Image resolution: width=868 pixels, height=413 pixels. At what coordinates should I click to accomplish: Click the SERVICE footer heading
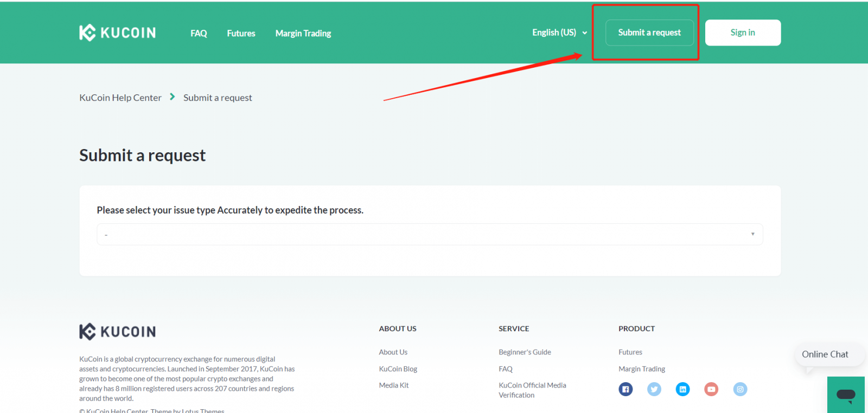coord(514,328)
